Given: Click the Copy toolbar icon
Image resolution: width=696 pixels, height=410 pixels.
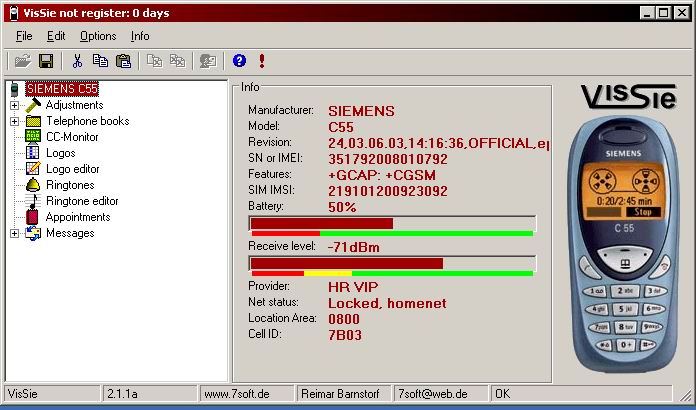Looking at the screenshot, I should 100,61.
